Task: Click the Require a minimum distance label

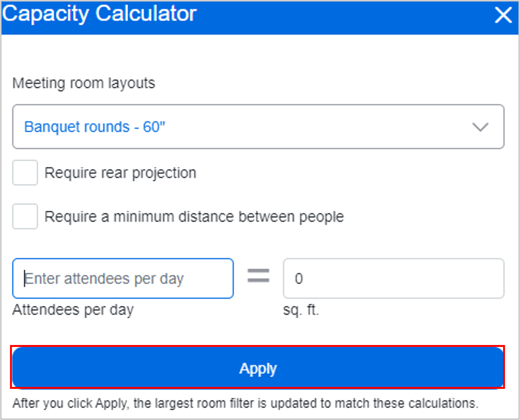Action: pos(194,217)
